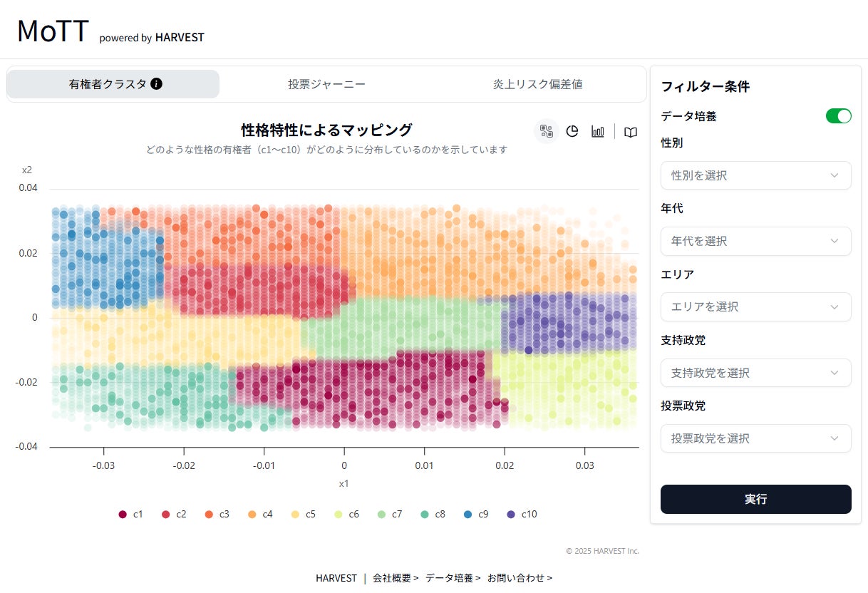Open the 支持政党を選択 dropdown
868x593 pixels.
[755, 373]
